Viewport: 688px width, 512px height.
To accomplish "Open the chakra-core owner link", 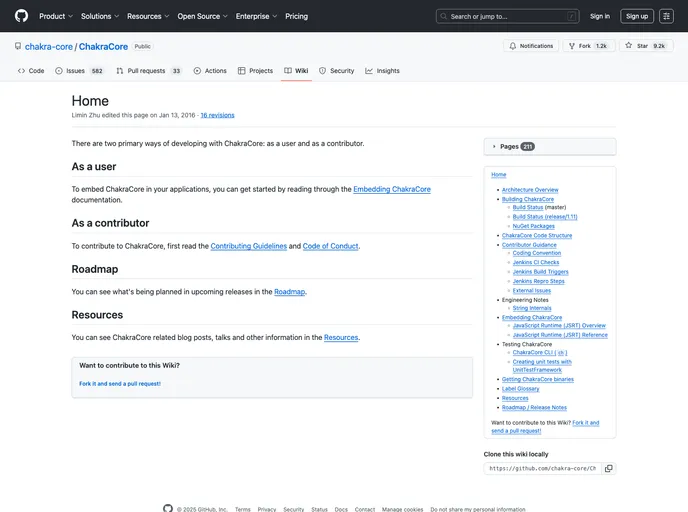I will pos(49,47).
